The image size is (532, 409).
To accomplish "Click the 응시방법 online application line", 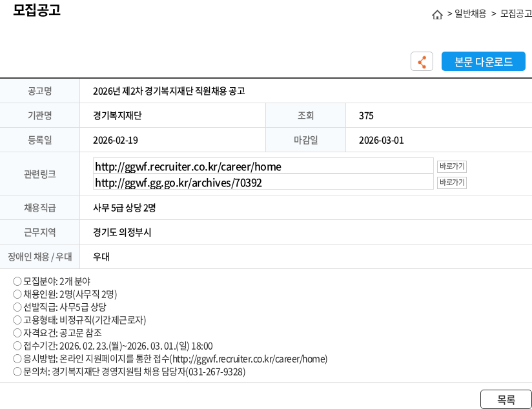I will (x=170, y=359).
